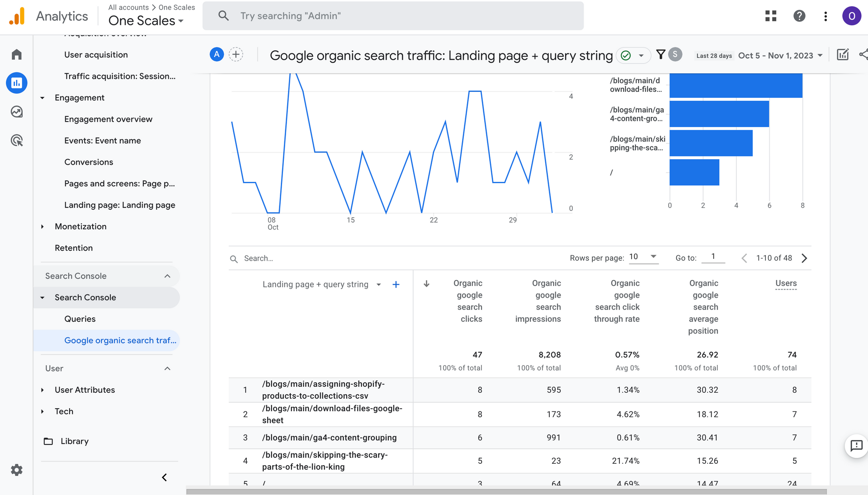Select the Reports icon in the sidebar
868x495 pixels.
16,83
